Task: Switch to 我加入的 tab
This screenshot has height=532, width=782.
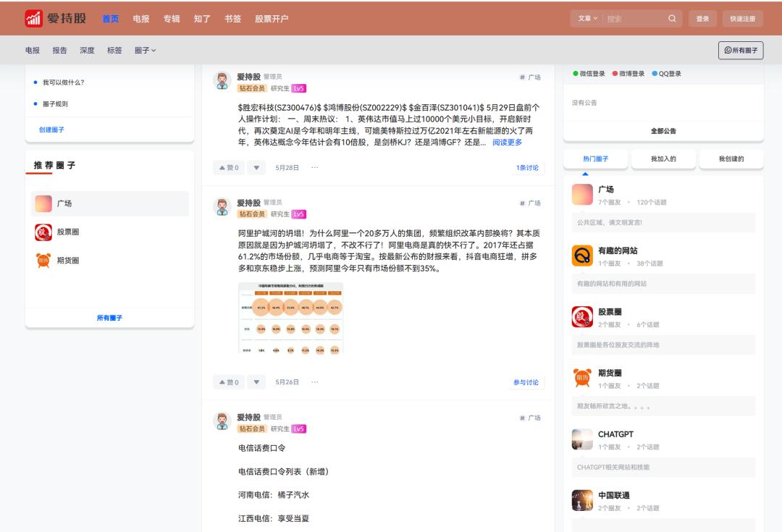Action: point(663,159)
